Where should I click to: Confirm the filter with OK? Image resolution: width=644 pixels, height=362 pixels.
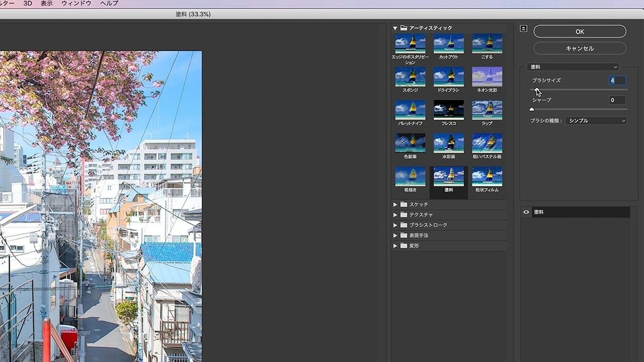(x=580, y=32)
